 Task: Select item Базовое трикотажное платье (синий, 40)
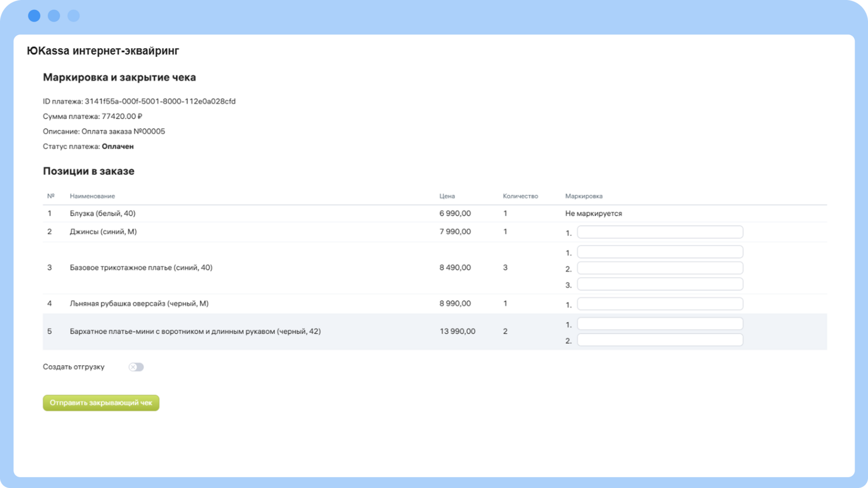[141, 267]
